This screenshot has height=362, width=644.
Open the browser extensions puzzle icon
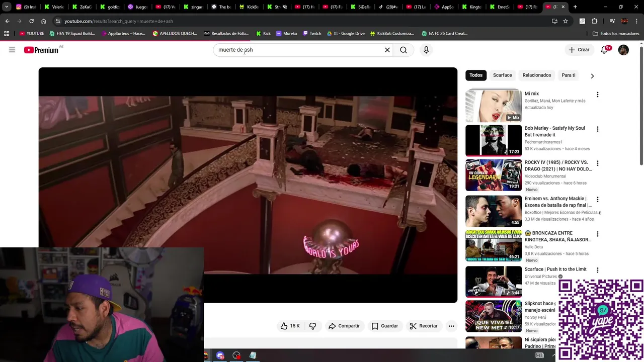click(595, 21)
